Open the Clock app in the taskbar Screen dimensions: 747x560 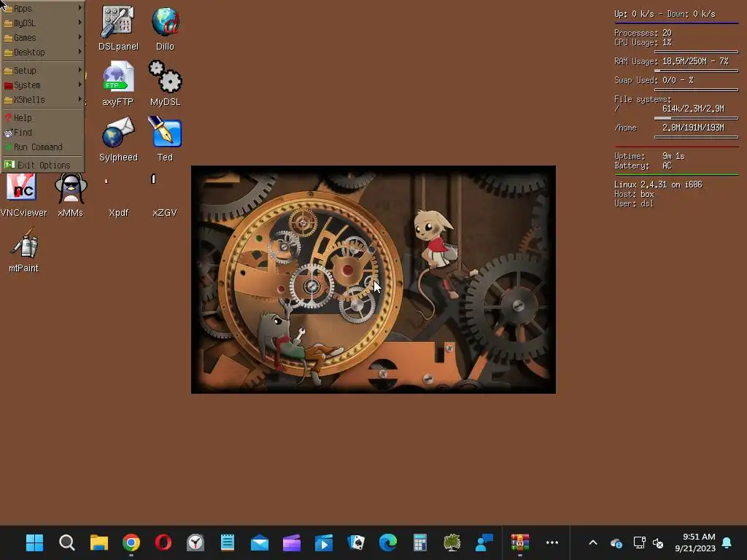196,542
